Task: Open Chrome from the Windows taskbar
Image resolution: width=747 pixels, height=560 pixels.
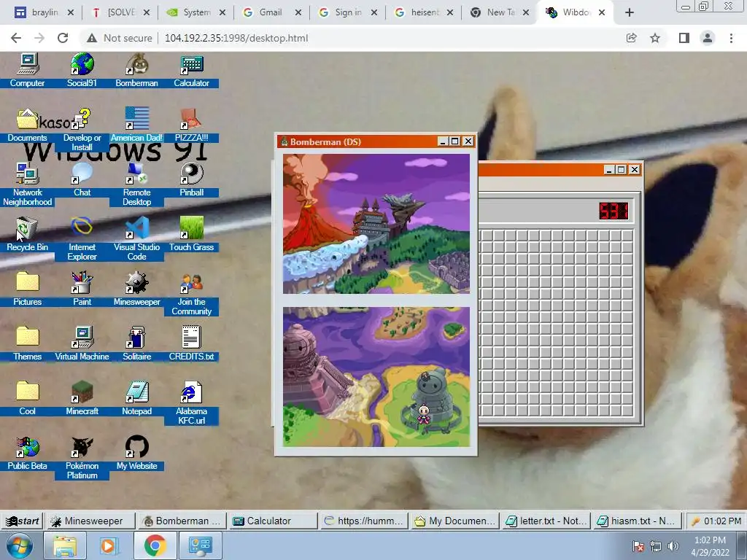Action: [x=155, y=545]
